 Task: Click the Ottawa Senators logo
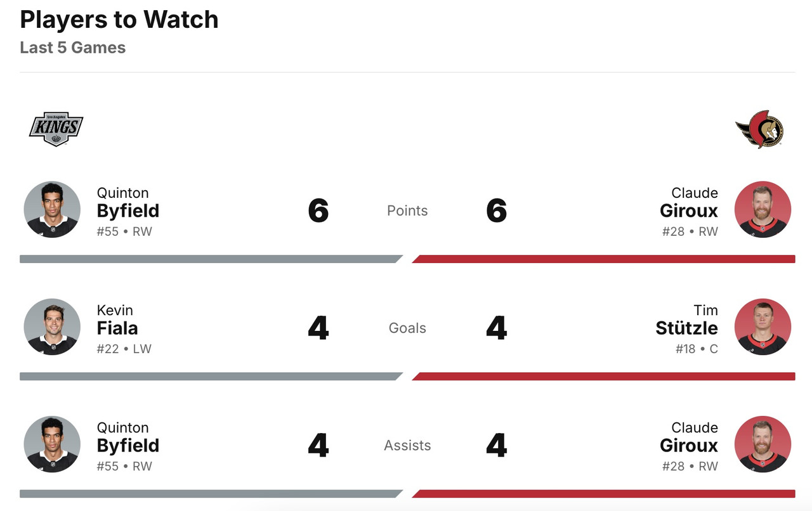click(x=759, y=129)
